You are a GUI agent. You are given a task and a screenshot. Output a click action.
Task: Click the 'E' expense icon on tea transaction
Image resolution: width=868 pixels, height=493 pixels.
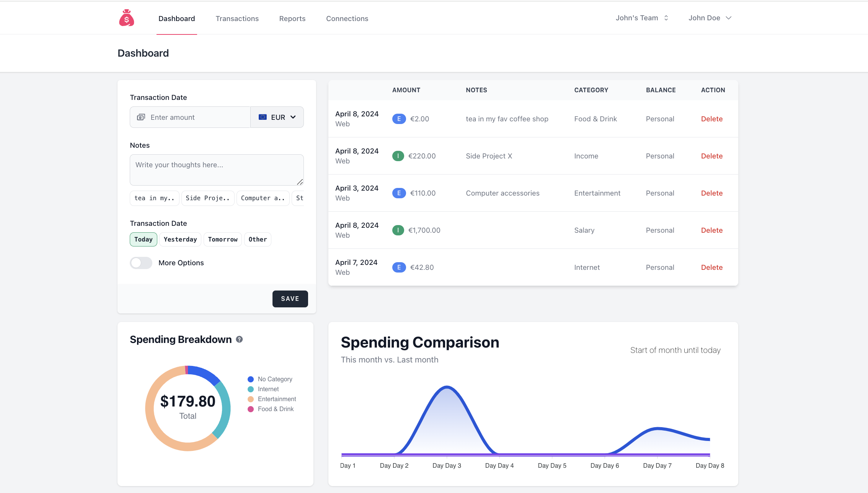coord(398,119)
